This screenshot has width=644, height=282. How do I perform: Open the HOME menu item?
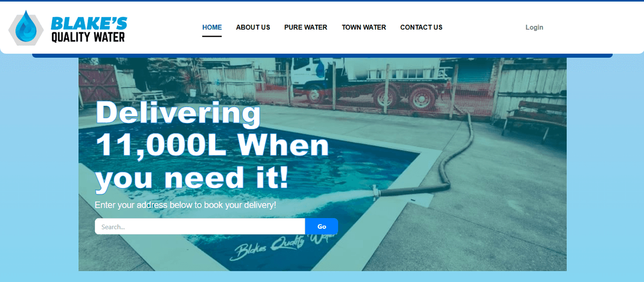[212, 27]
